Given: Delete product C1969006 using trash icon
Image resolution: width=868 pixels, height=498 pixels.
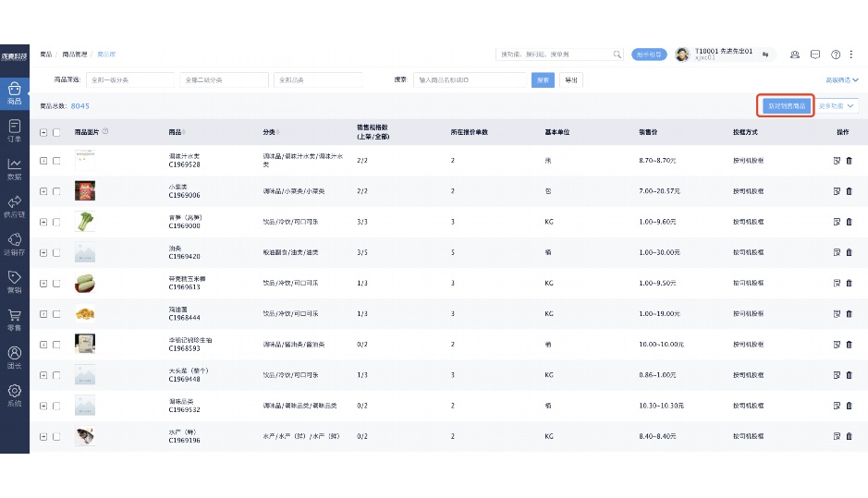Looking at the screenshot, I should tap(850, 191).
